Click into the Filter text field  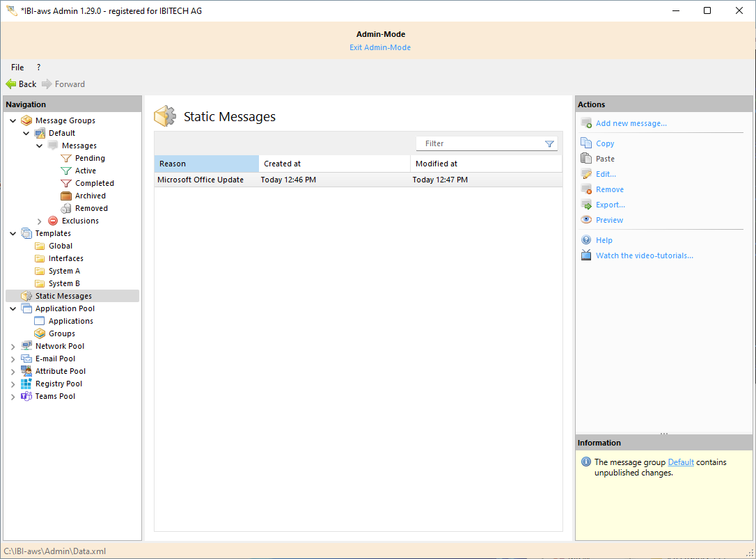(x=480, y=143)
